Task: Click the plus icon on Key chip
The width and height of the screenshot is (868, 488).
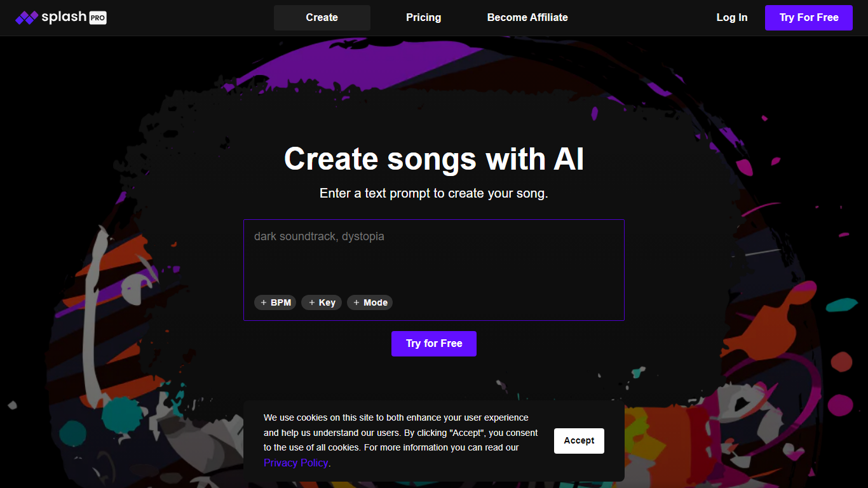Action: (x=311, y=302)
